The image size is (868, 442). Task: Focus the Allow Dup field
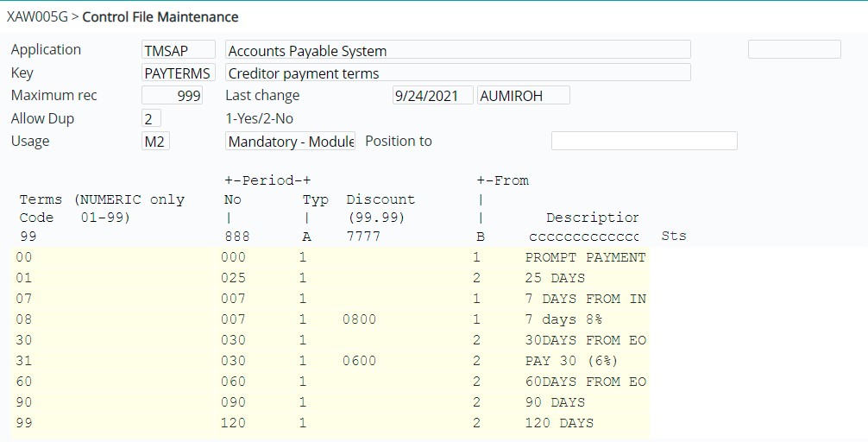coord(152,118)
